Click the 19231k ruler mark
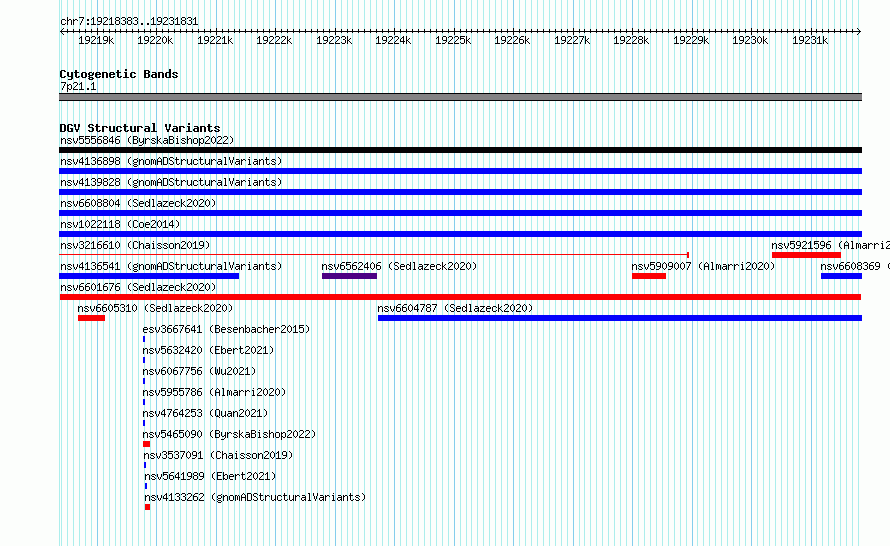The height and width of the screenshot is (546, 890). pyautogui.click(x=810, y=40)
